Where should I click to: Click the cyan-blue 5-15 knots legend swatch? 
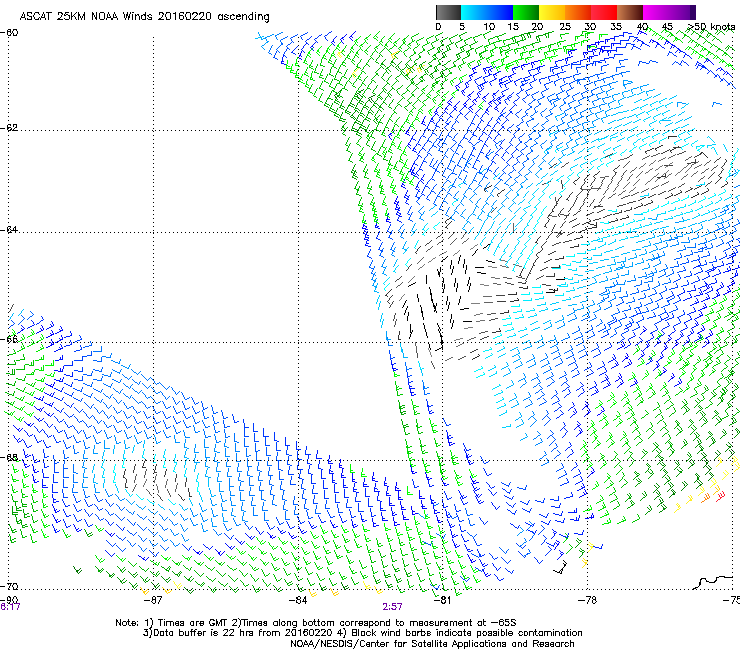click(487, 12)
